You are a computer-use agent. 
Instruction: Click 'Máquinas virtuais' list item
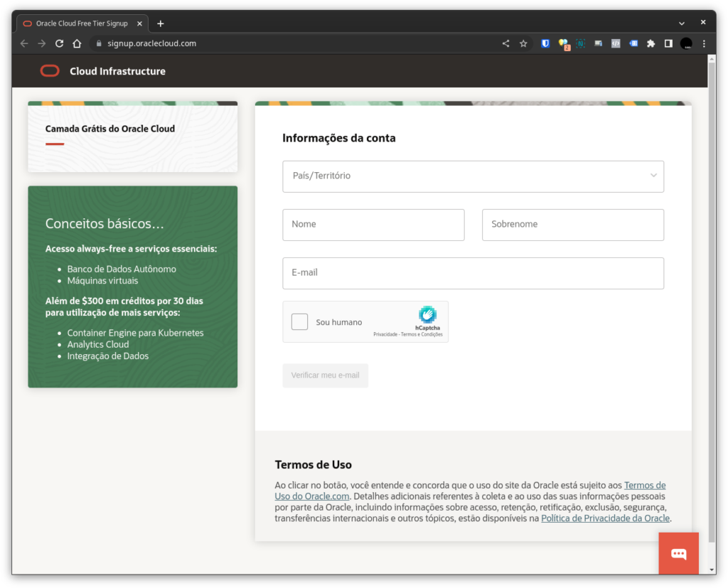pyautogui.click(x=102, y=281)
